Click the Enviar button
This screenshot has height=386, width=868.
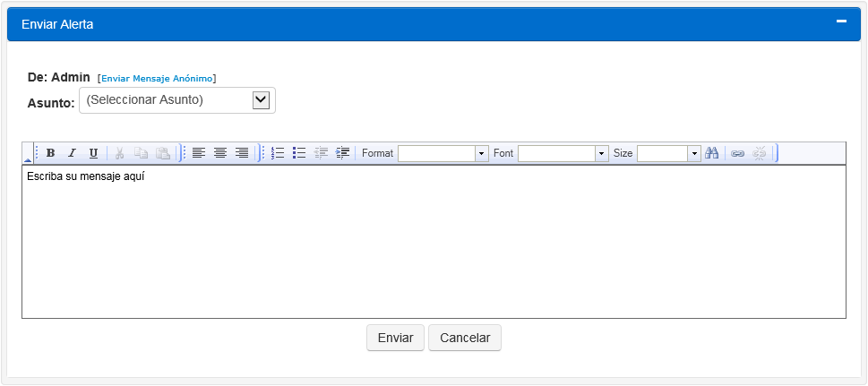(x=395, y=338)
